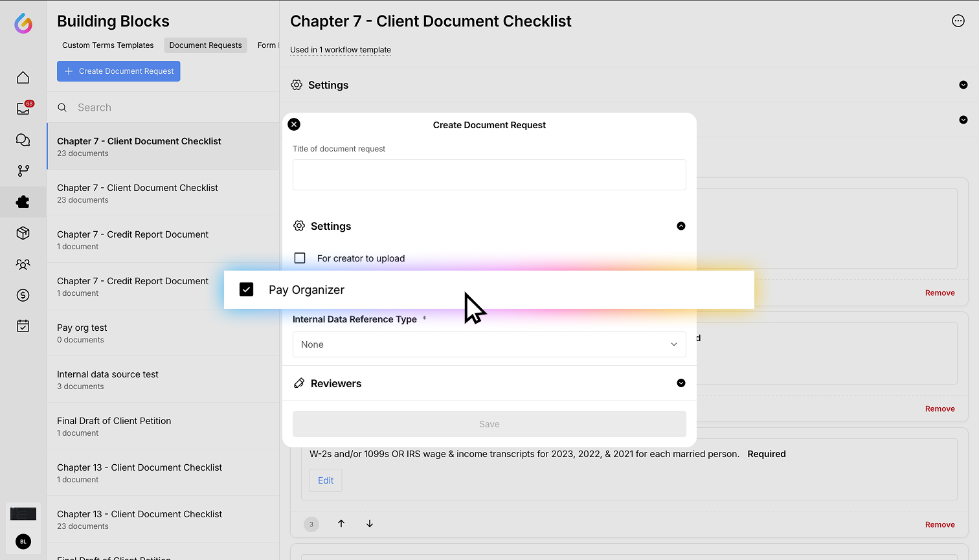Open the contacts people icon

point(23,264)
